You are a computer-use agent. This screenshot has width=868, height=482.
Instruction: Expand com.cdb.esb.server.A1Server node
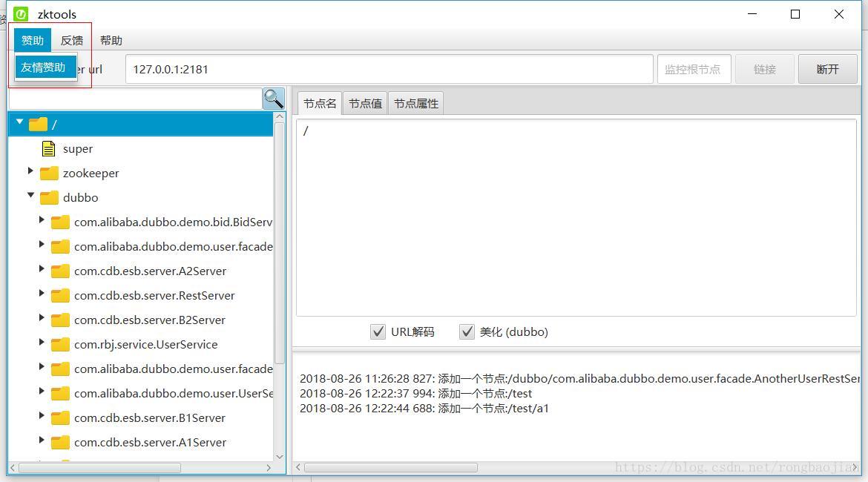pos(42,440)
